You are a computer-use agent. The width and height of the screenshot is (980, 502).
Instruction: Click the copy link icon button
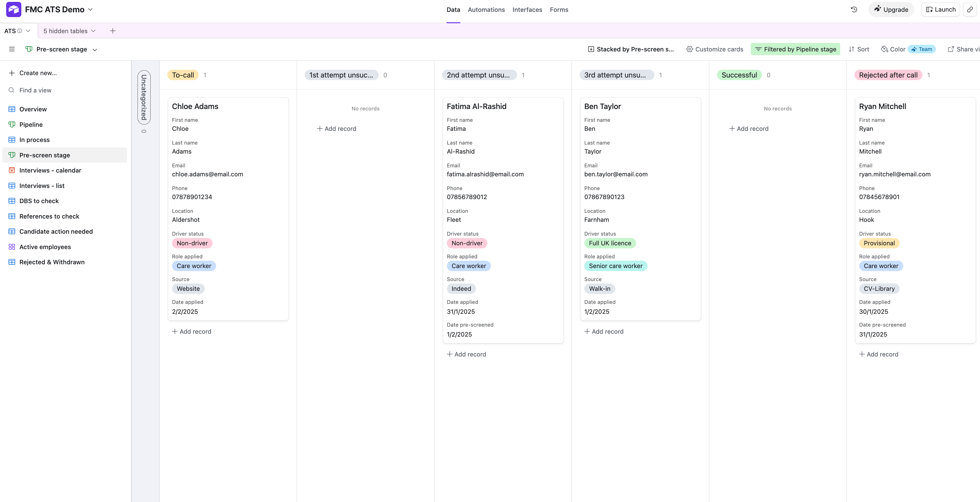click(x=970, y=9)
